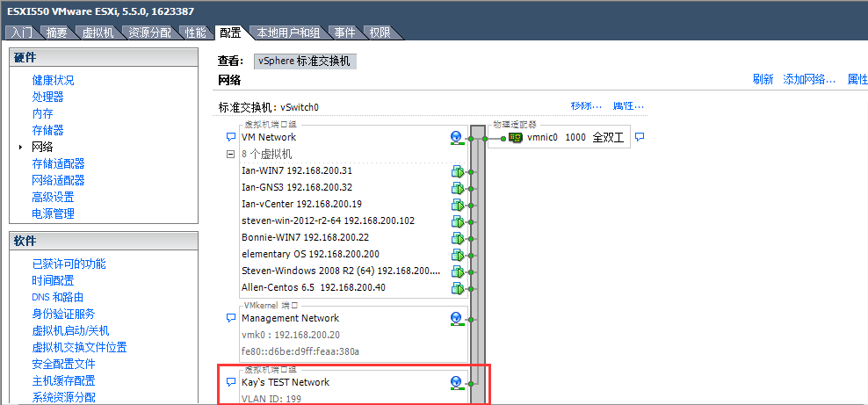Open 主机缓存配置 in the software list
The image size is (868, 405).
click(63, 380)
